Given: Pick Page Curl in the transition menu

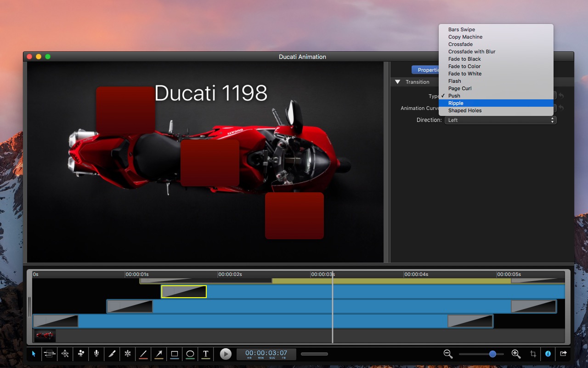Looking at the screenshot, I should click(x=460, y=88).
